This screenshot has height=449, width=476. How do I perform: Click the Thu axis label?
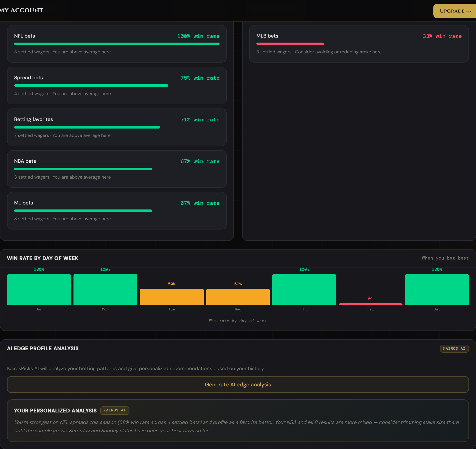click(x=304, y=309)
